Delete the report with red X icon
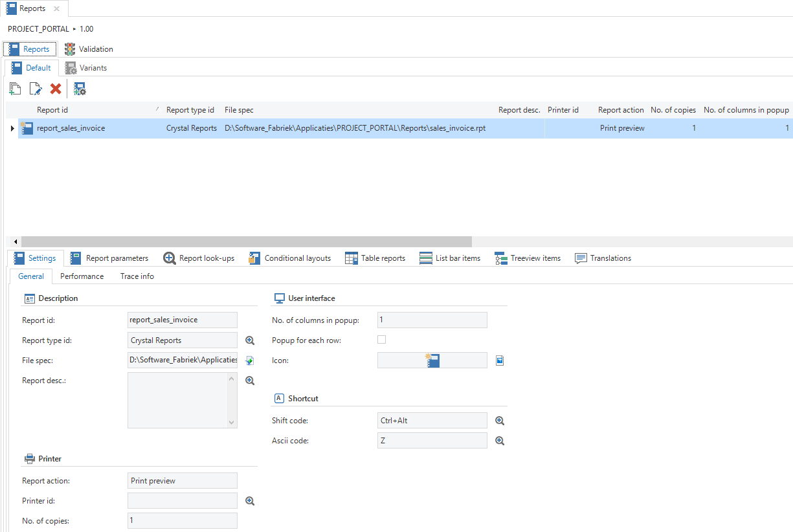793x532 pixels. coord(56,89)
